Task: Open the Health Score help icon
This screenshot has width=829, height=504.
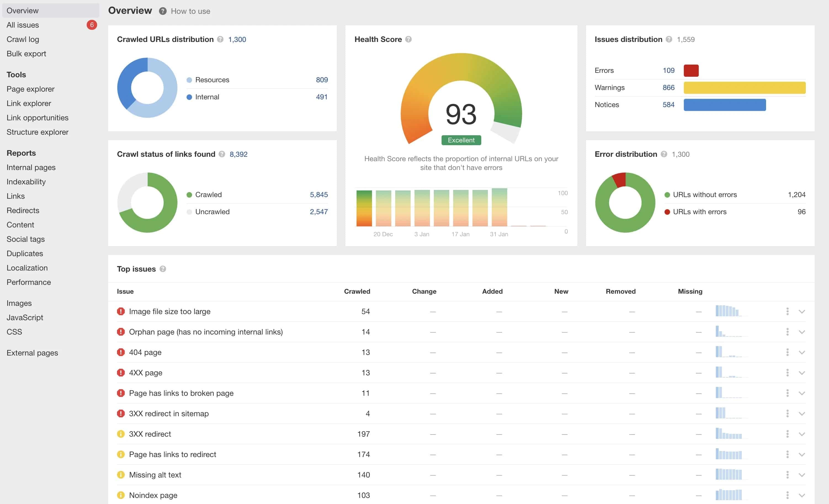Action: pos(409,39)
